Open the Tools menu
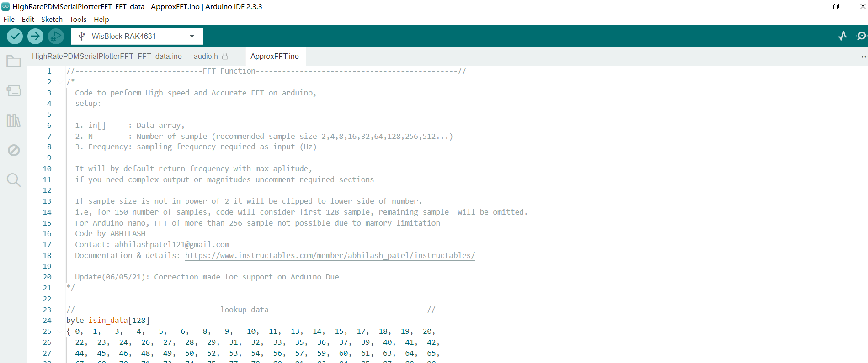 (78, 19)
